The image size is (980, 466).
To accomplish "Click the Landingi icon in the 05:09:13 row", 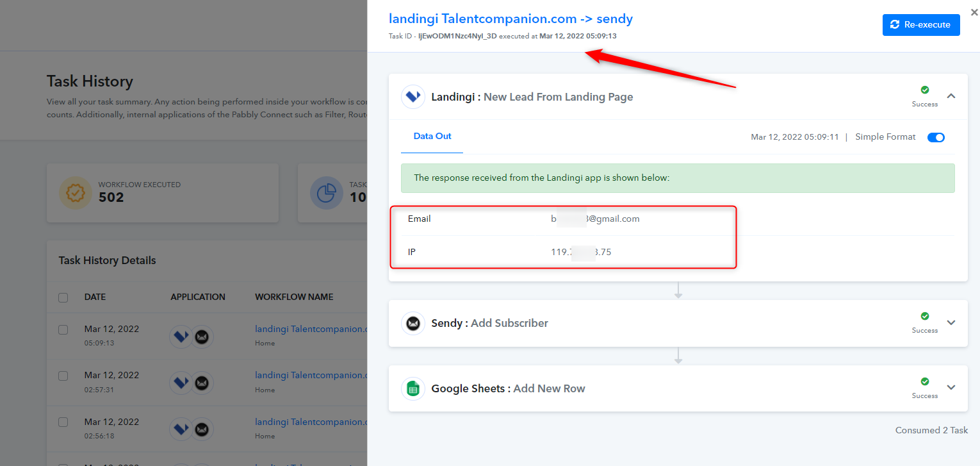I will [x=181, y=336].
